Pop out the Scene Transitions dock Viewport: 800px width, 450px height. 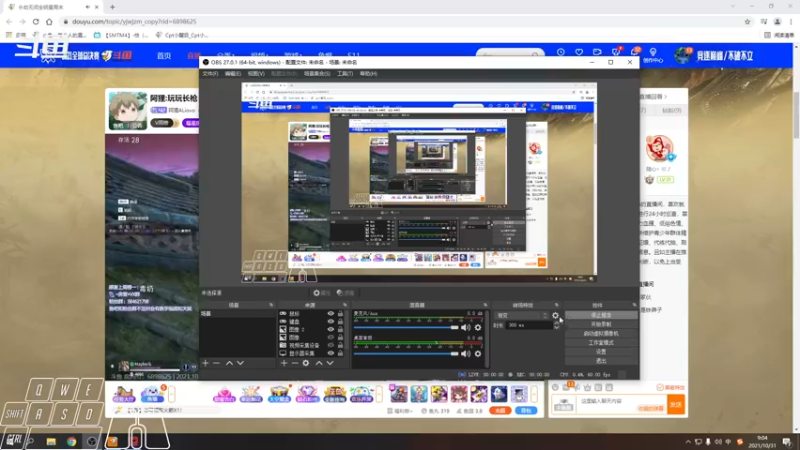click(556, 305)
